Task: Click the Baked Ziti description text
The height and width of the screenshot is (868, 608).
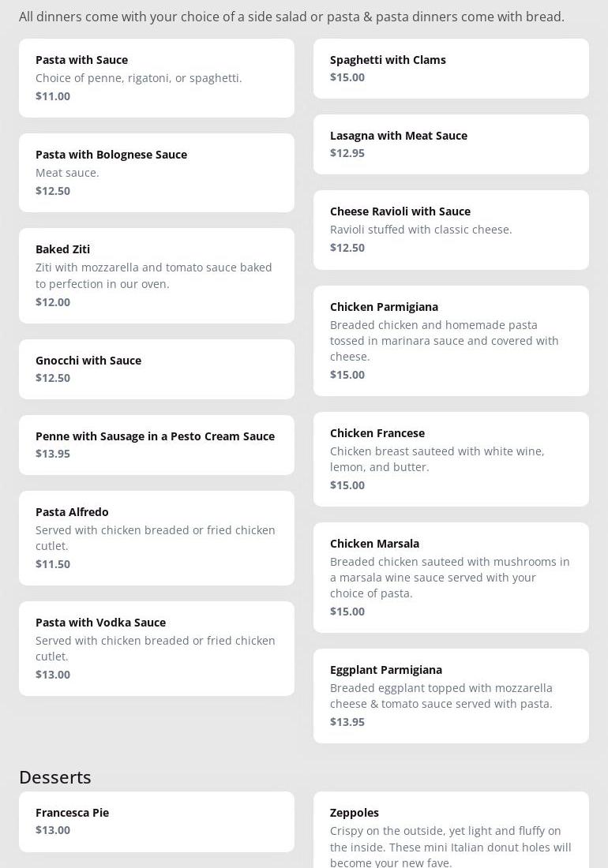Action: [153, 275]
